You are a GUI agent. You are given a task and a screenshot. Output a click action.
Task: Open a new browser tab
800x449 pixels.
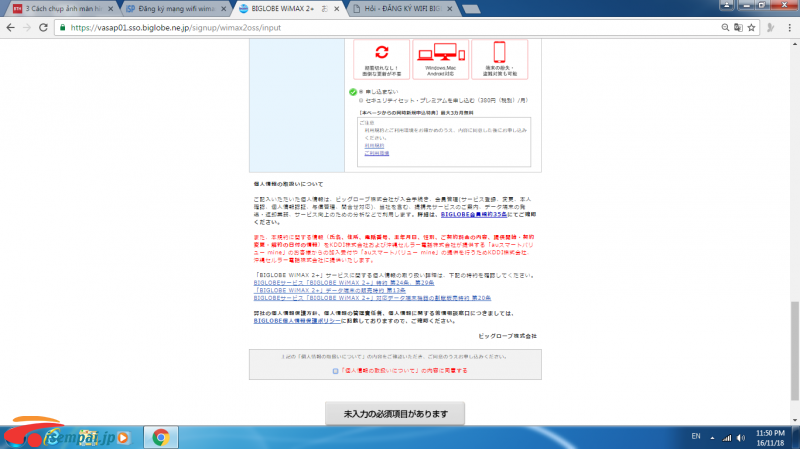pos(471,9)
